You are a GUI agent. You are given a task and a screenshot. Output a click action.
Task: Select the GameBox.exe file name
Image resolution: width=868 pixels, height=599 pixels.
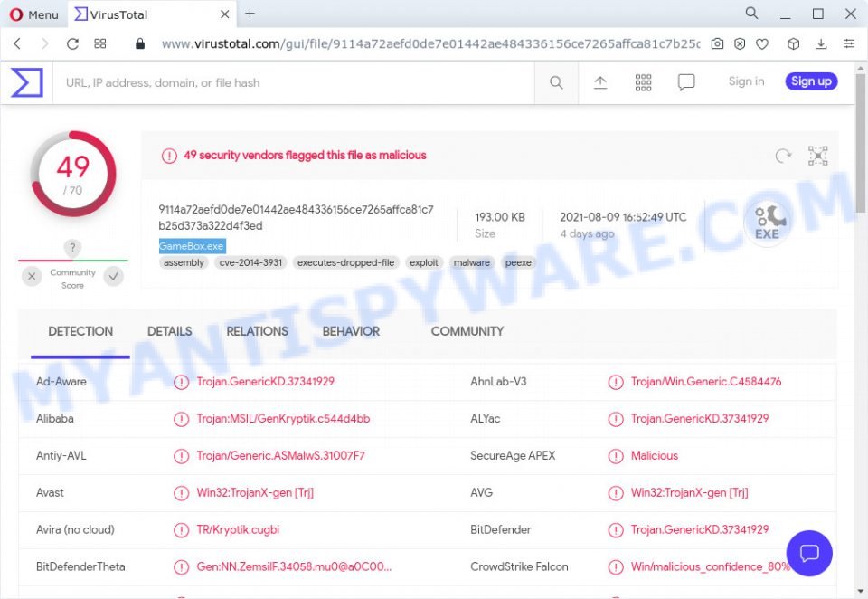pos(192,246)
